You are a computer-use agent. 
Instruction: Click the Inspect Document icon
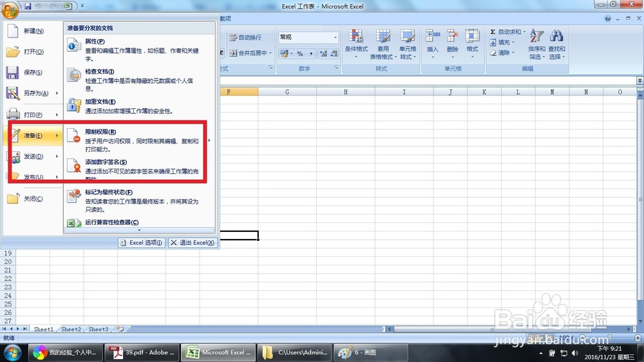click(x=74, y=75)
